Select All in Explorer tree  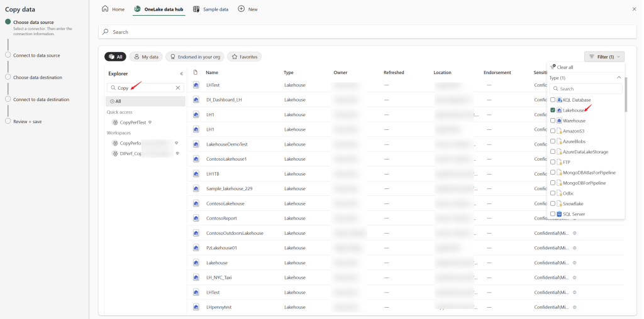145,101
